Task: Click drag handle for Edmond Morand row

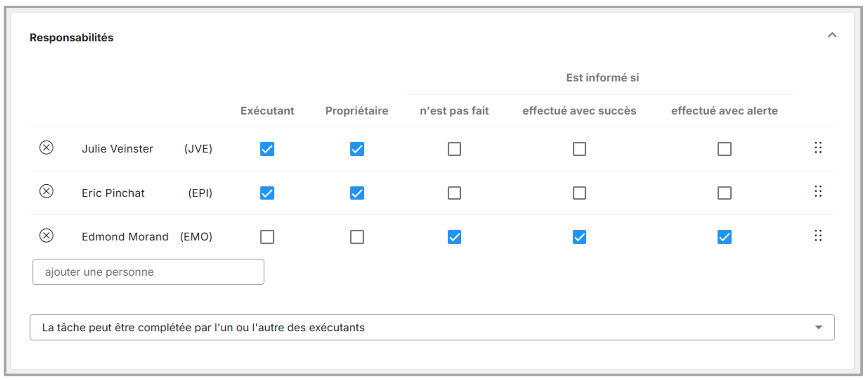Action: click(x=818, y=236)
